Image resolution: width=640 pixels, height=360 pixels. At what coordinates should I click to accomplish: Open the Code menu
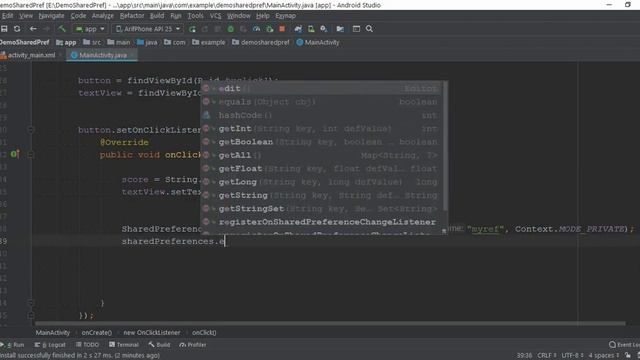point(78,16)
